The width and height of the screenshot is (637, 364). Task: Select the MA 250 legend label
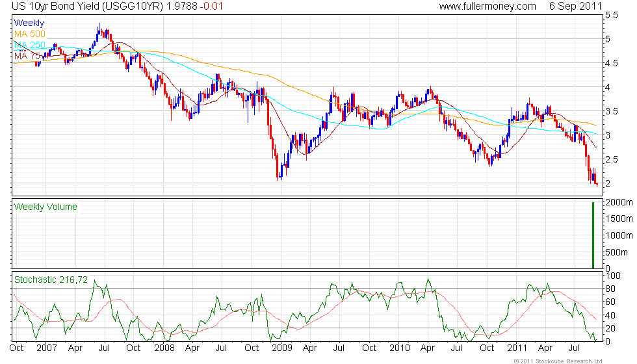point(30,45)
